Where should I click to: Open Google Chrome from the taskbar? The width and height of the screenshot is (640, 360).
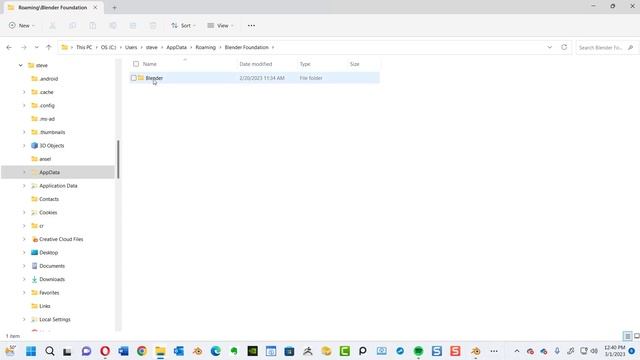[142, 351]
